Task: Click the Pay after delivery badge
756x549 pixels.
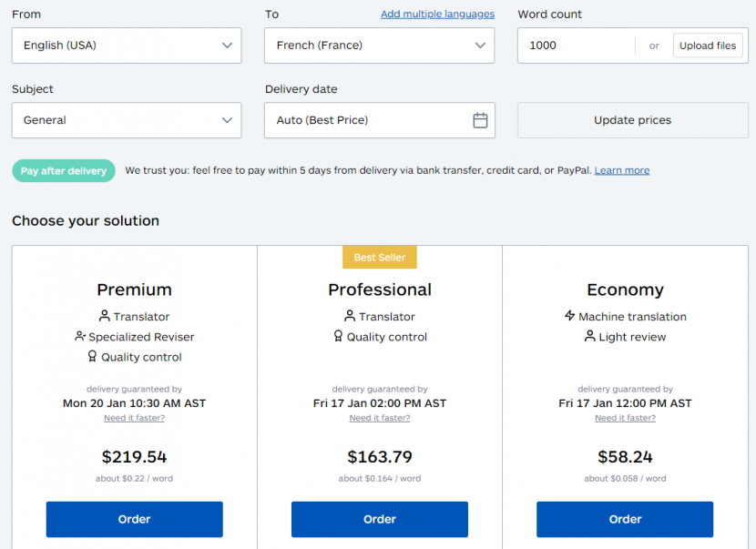Action: (64, 170)
